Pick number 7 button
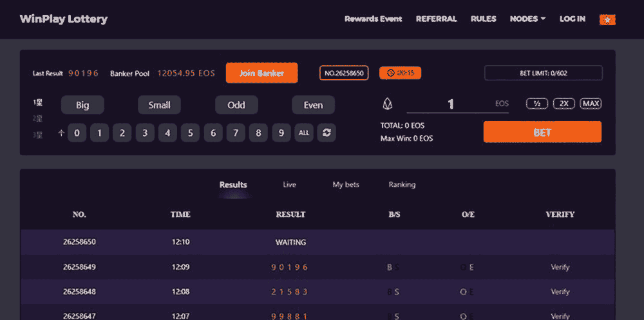 (x=236, y=133)
